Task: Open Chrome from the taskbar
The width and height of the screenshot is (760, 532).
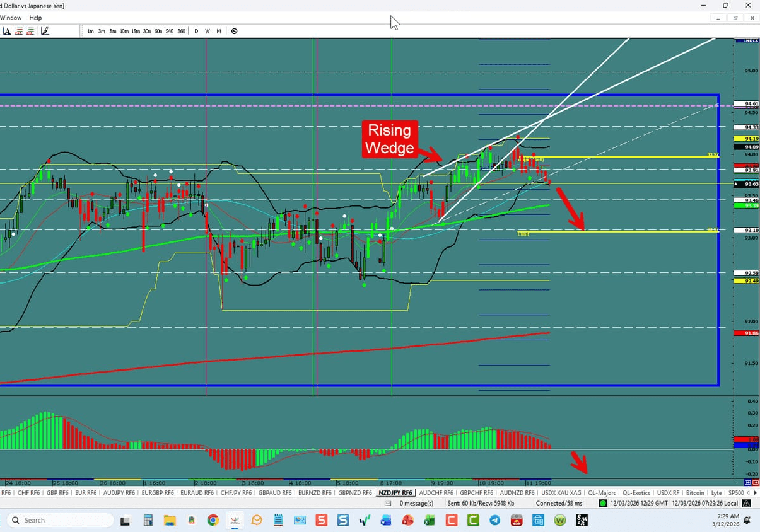Action: (x=213, y=520)
